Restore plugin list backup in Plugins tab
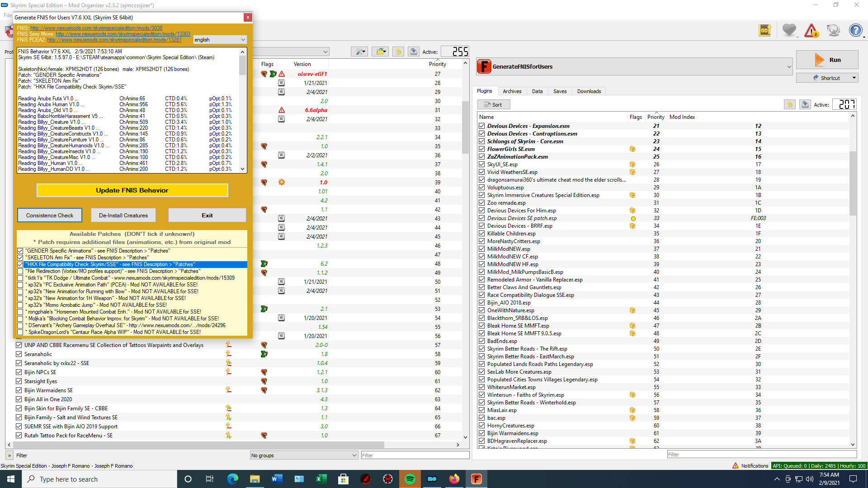868x488 pixels. pyautogui.click(x=789, y=104)
